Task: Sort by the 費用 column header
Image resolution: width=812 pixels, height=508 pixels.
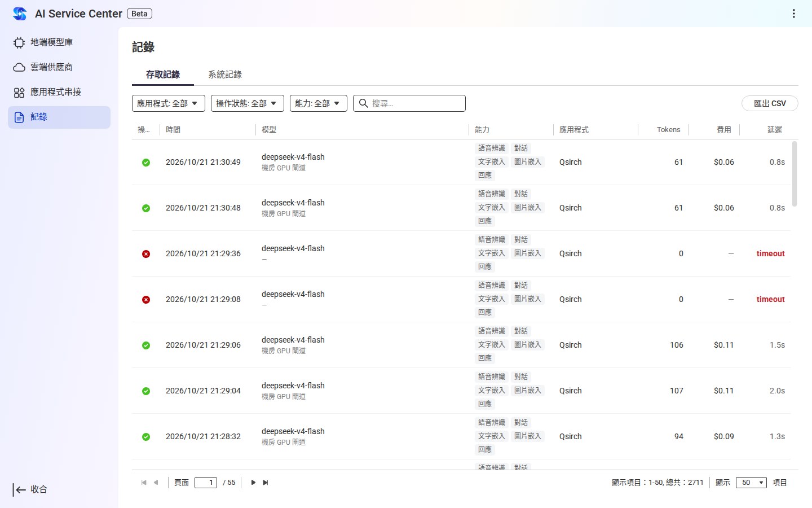Action: [714, 130]
